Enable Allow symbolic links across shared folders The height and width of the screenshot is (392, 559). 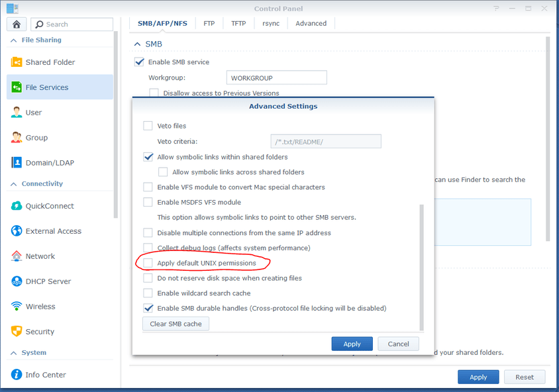[x=163, y=172]
